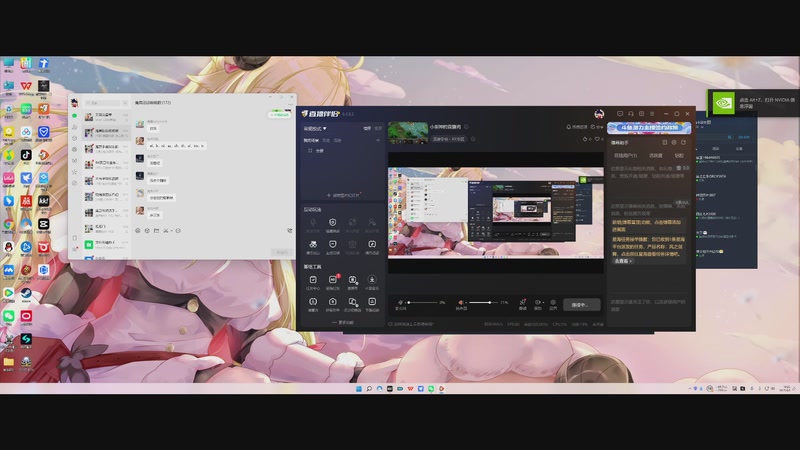The width and height of the screenshot is (800, 450).
Task: Click plus button beside WeChat search
Action: pos(126,103)
